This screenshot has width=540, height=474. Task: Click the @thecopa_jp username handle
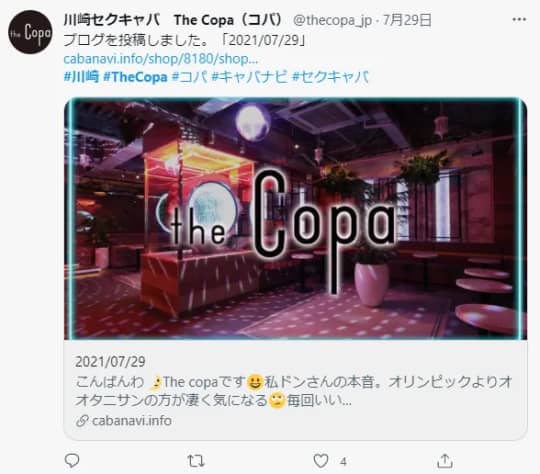pyautogui.click(x=332, y=20)
